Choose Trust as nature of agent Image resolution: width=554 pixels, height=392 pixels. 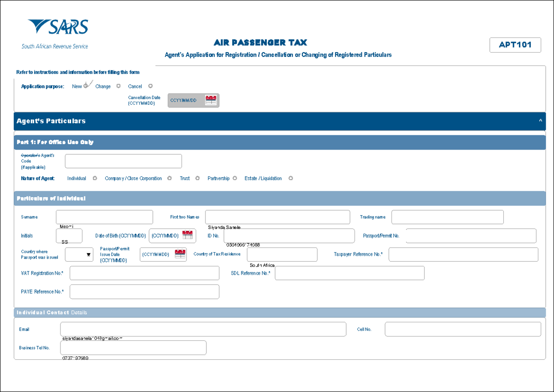[198, 178]
